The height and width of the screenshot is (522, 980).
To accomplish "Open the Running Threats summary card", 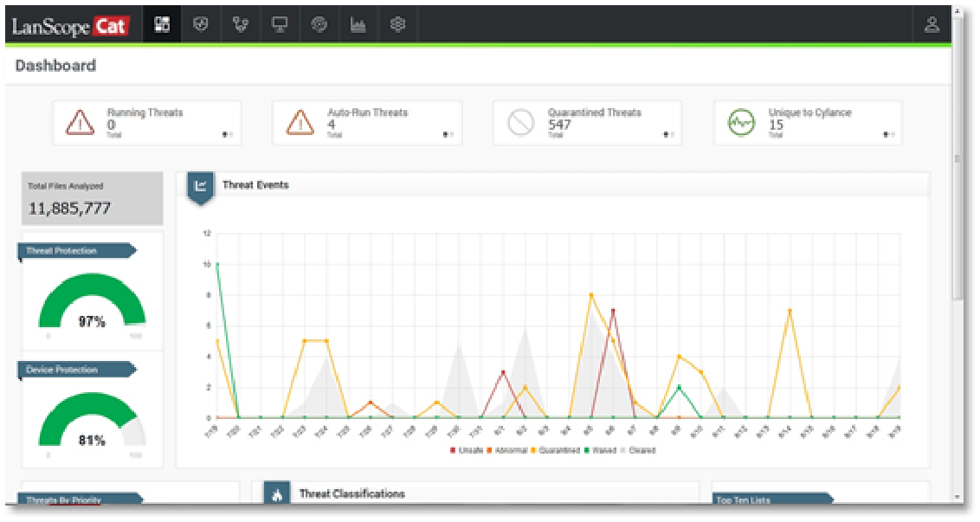I will coord(147,123).
